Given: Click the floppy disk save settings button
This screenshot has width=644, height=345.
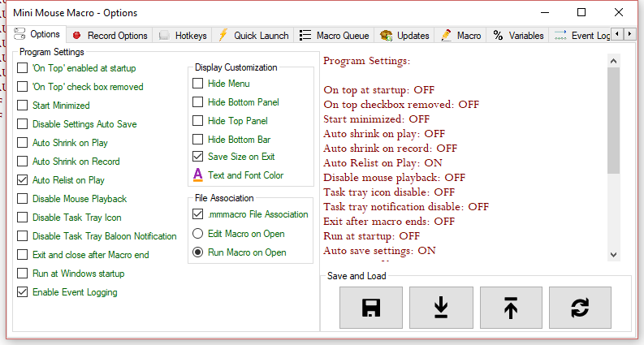Looking at the screenshot, I should 371,308.
